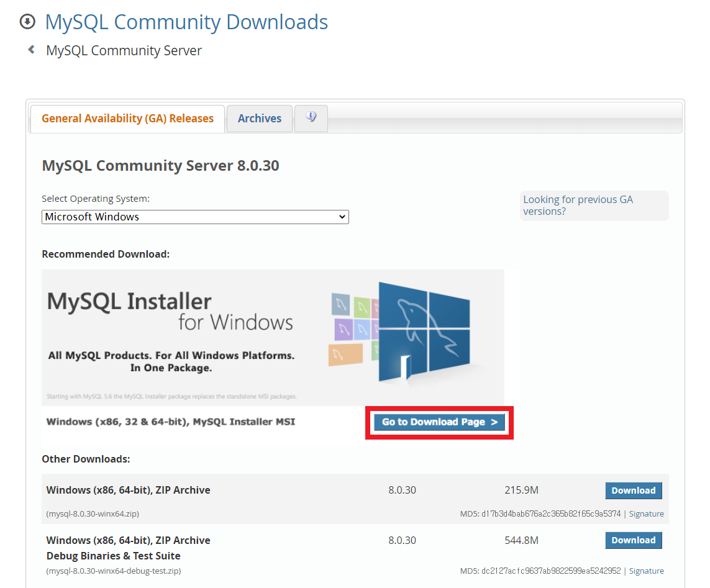Screen dimensions: 710x588
Task: Click MD5 hash starting with d17b3d4bab
Action: [x=550, y=513]
